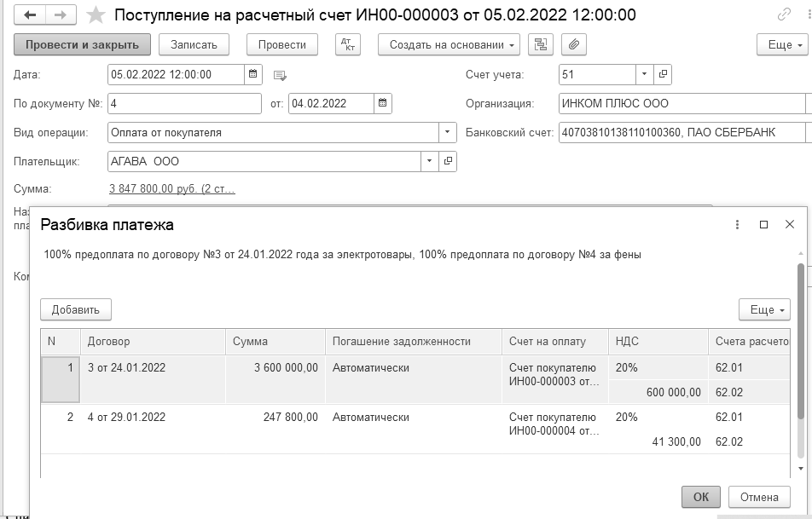812x519 pixels.
Task: Open attached files paperclip icon
Action: pos(574,44)
